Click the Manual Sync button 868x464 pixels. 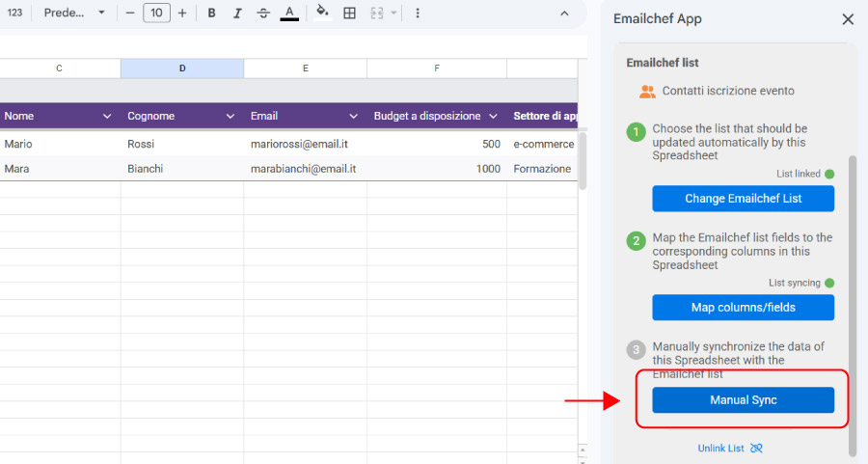point(743,399)
